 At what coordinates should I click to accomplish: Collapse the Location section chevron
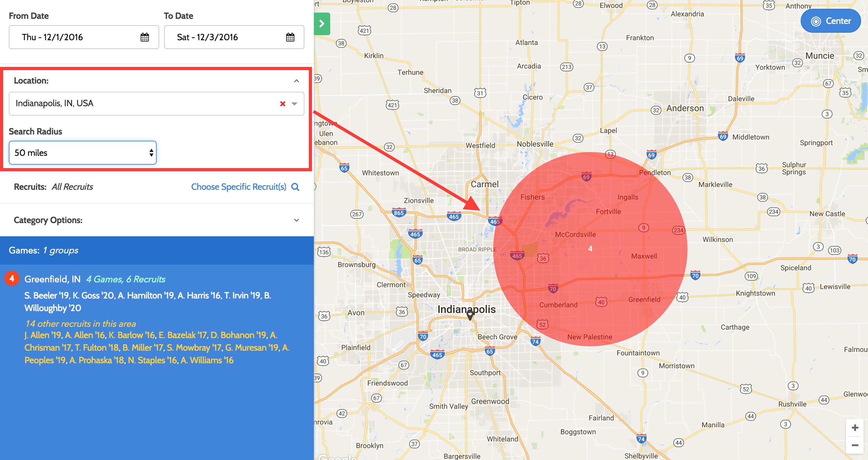point(296,81)
